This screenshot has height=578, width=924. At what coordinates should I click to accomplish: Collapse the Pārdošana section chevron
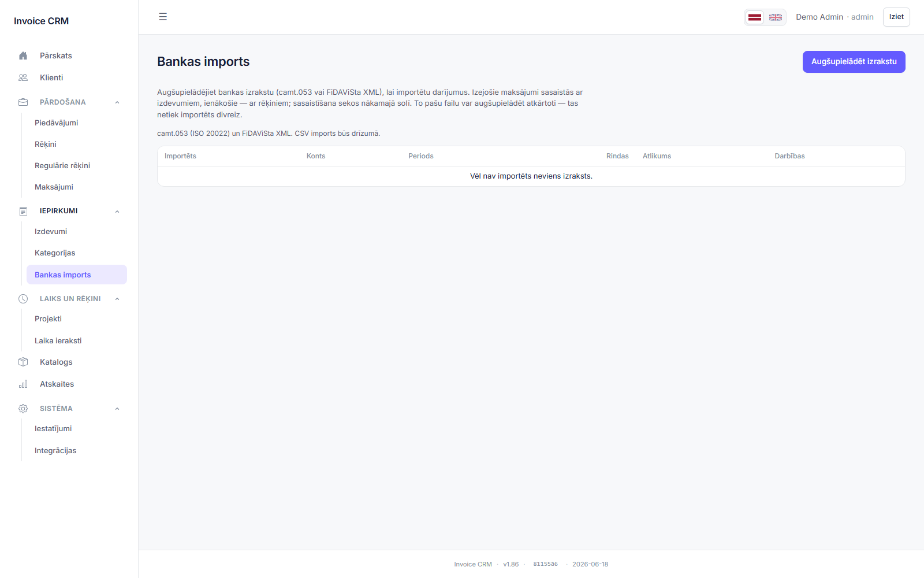(x=117, y=102)
